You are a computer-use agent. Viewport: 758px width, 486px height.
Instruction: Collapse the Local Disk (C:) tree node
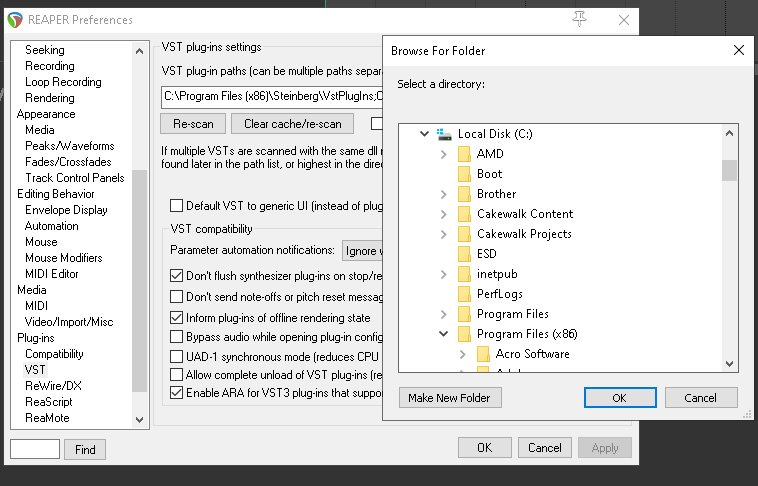pos(424,134)
